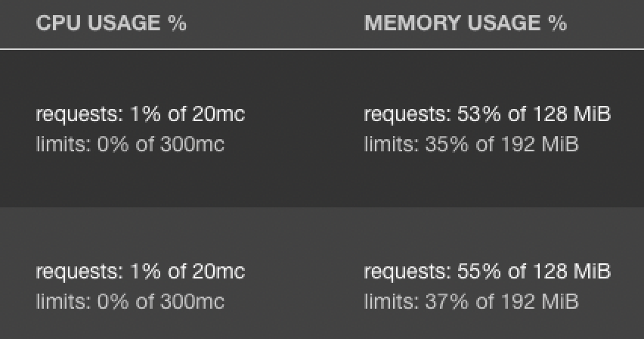Click the word MEMORY in the memory header
The width and height of the screenshot is (644, 339).
point(412,23)
